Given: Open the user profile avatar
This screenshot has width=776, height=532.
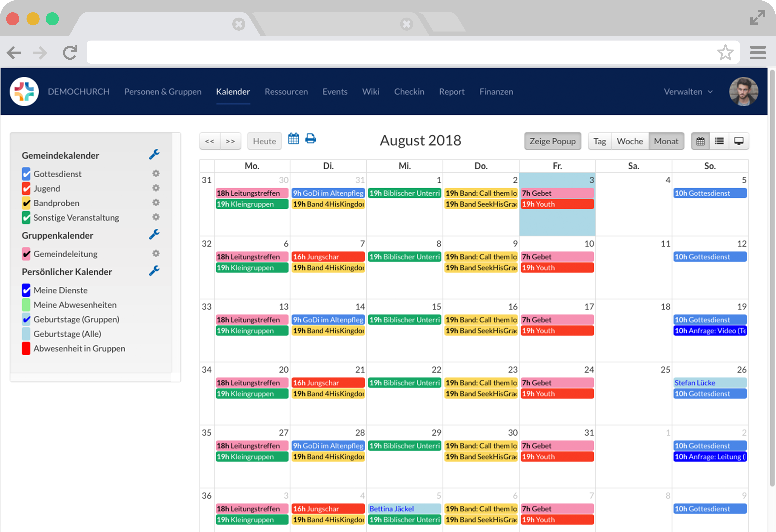Looking at the screenshot, I should coord(743,91).
